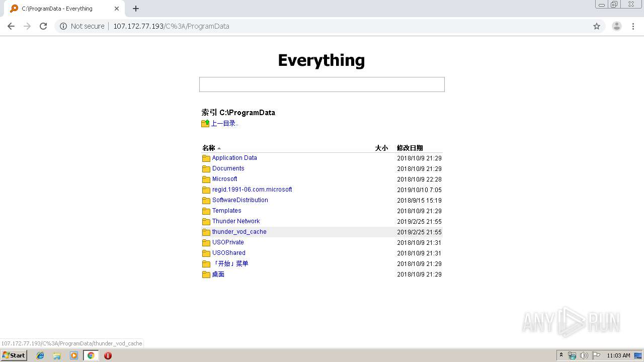The height and width of the screenshot is (362, 644).
Task: Open the USOShared folder link
Action: (x=229, y=253)
